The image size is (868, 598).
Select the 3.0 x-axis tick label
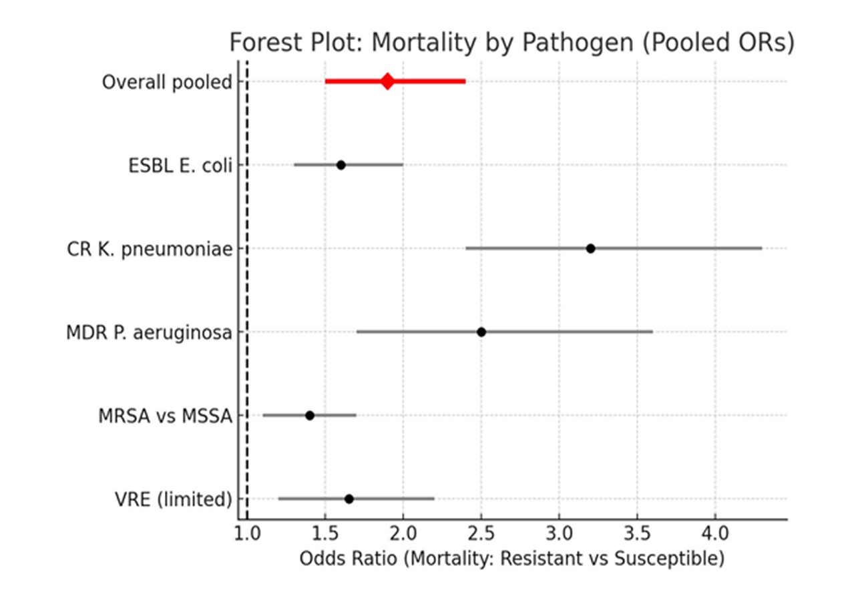tap(560, 535)
